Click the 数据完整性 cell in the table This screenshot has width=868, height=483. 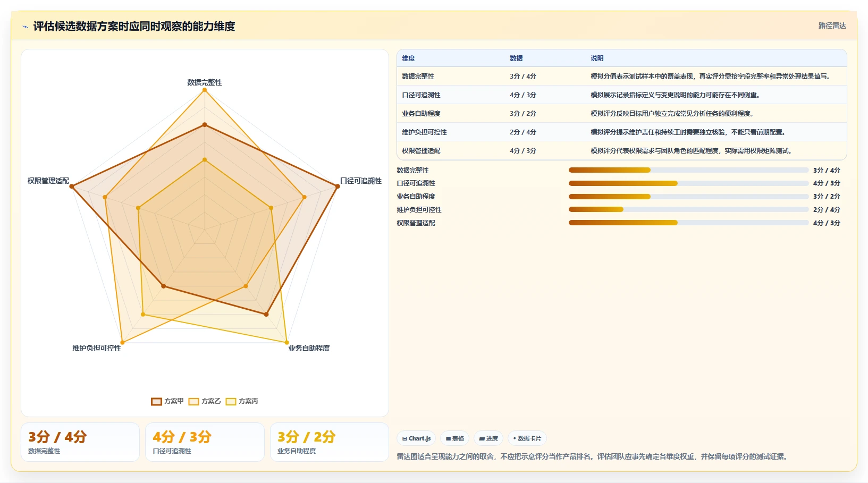pos(418,77)
